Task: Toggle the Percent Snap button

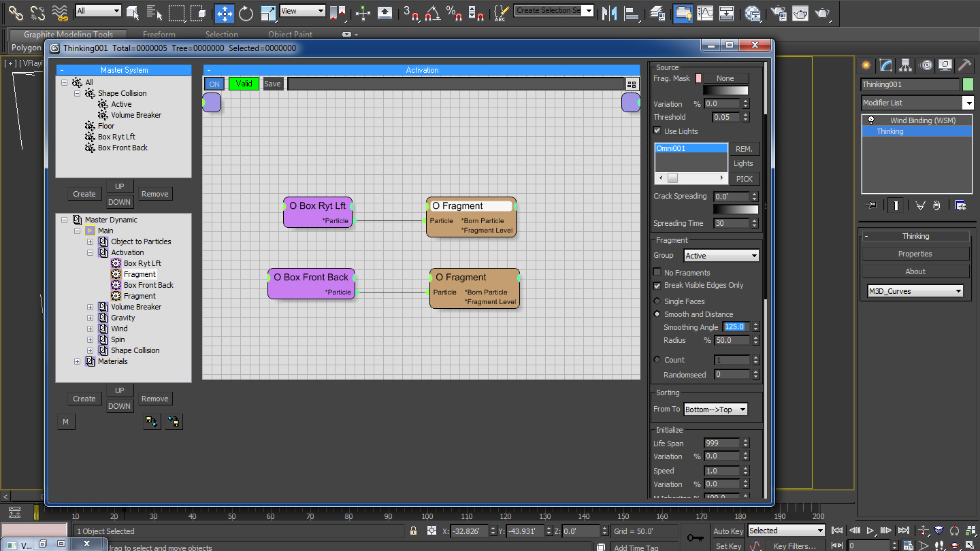Action: (454, 12)
